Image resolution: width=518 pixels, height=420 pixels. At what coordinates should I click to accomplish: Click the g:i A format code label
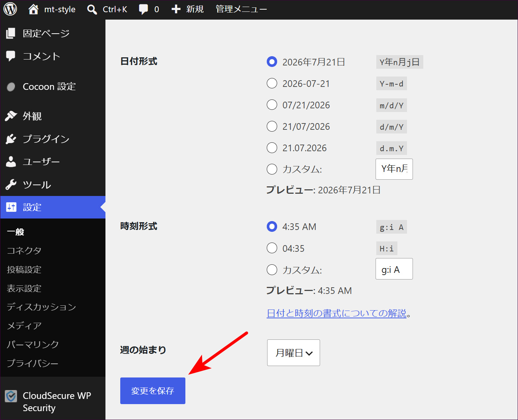391,227
